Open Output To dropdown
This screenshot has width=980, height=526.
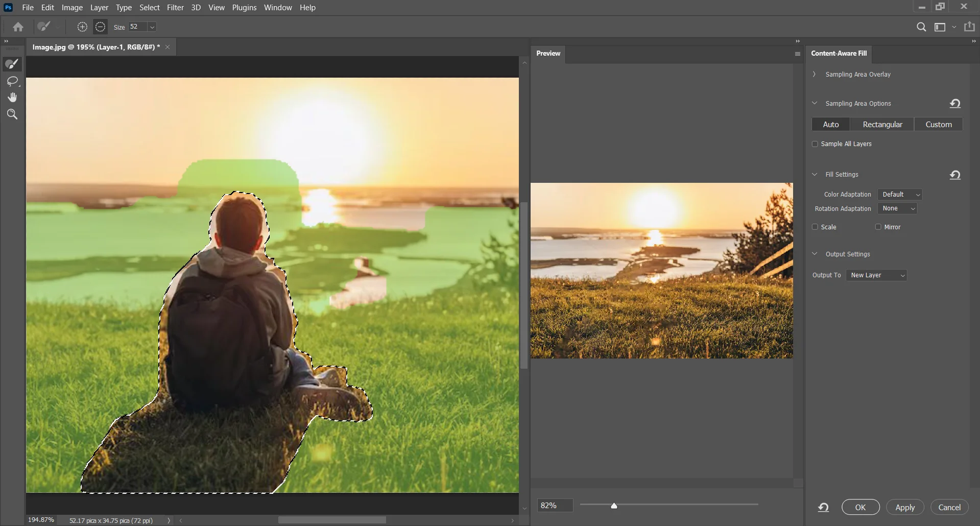click(876, 275)
